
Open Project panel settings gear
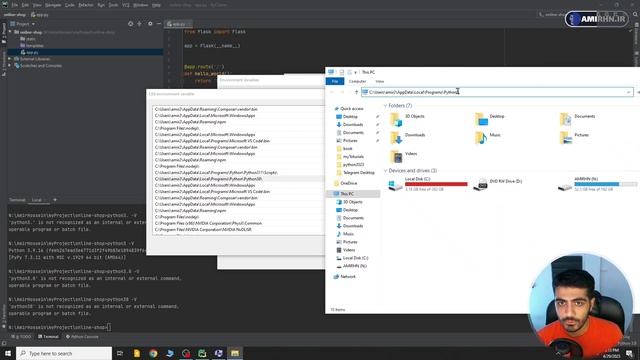(x=150, y=24)
